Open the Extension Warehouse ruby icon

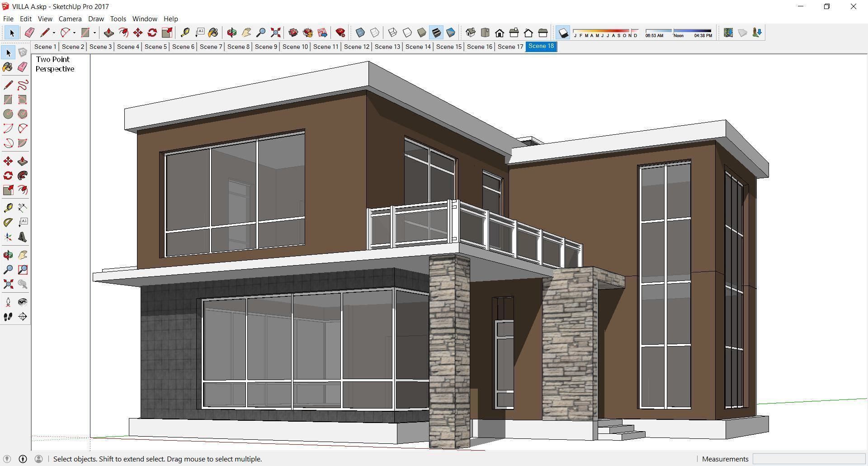[x=340, y=33]
